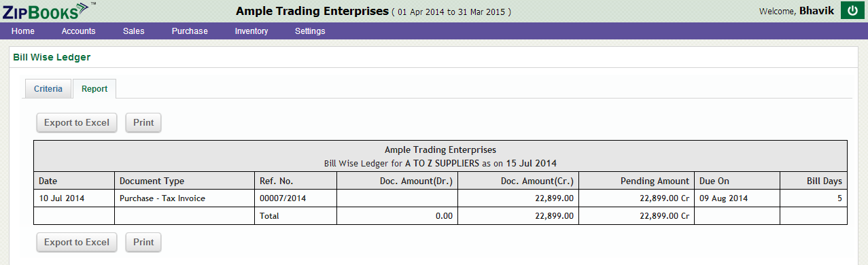
Task: Click the top Print button
Action: coord(143,123)
